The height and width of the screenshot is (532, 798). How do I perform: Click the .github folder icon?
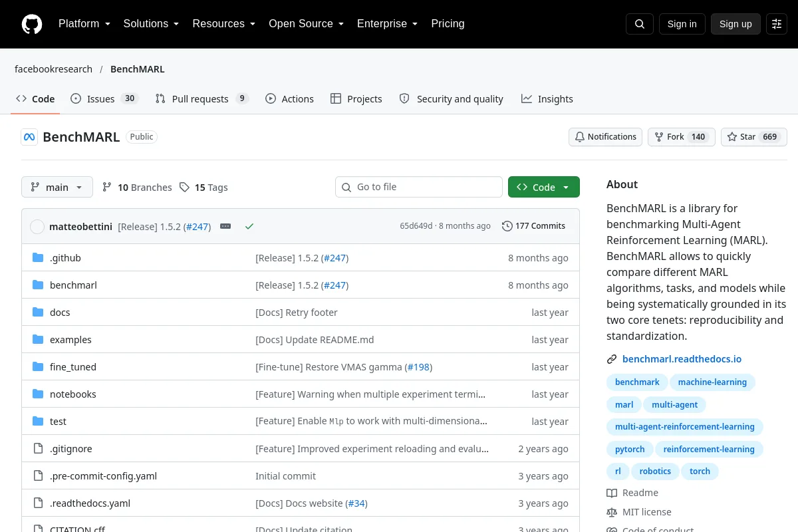pyautogui.click(x=38, y=258)
